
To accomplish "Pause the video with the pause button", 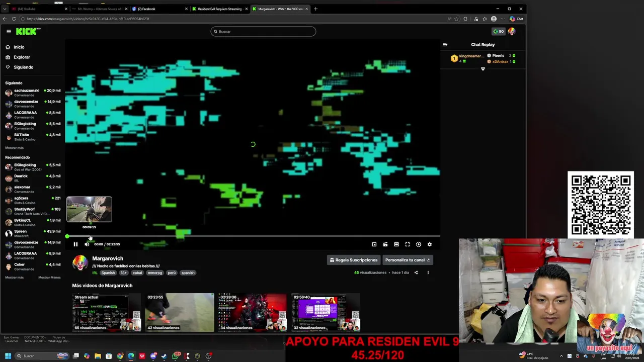I will [x=75, y=244].
